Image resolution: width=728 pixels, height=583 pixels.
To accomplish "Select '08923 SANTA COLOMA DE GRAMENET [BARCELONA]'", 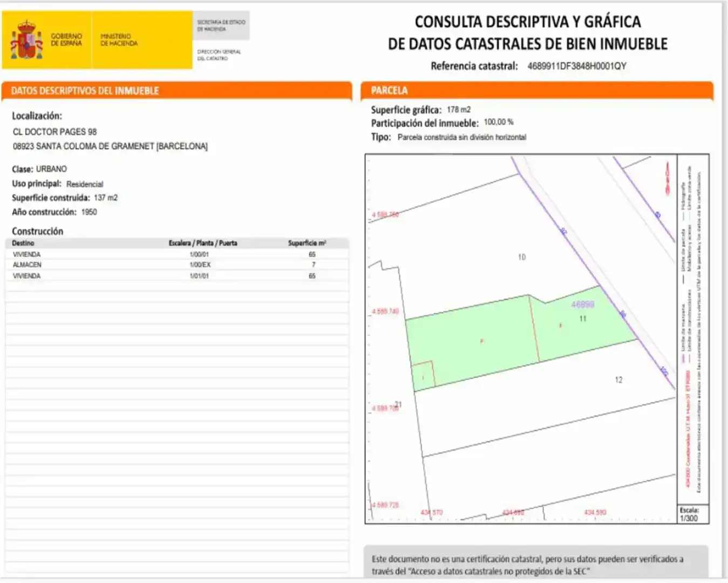I will pyautogui.click(x=110, y=146).
